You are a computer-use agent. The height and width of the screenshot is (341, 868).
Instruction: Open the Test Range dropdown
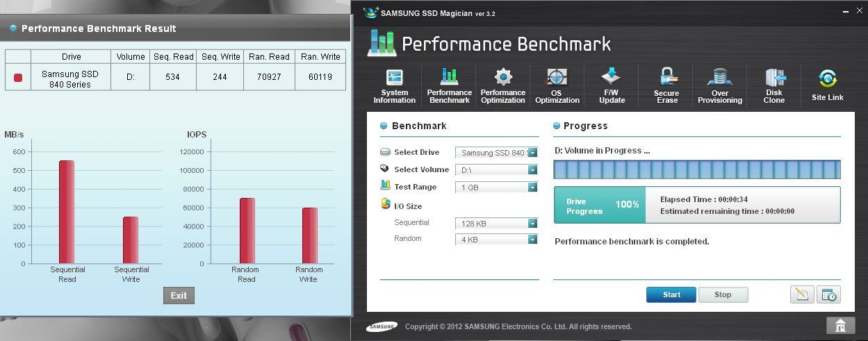coord(497,188)
